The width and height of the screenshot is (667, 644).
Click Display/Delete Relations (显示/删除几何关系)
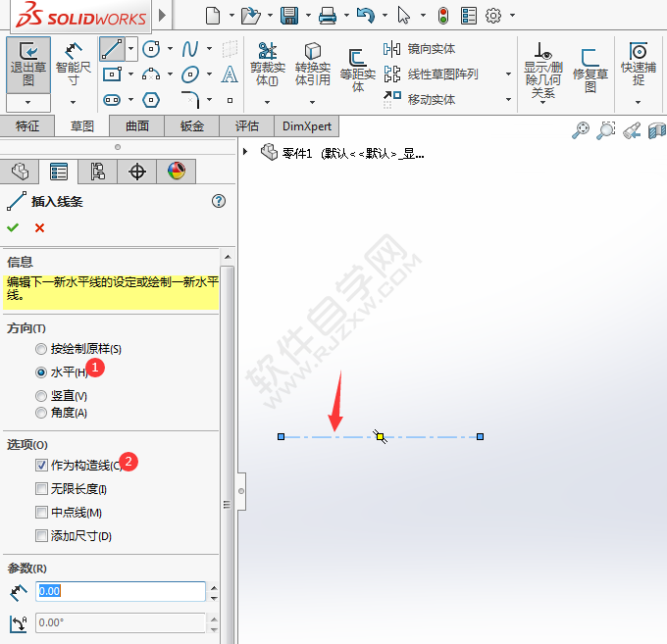coord(543,71)
